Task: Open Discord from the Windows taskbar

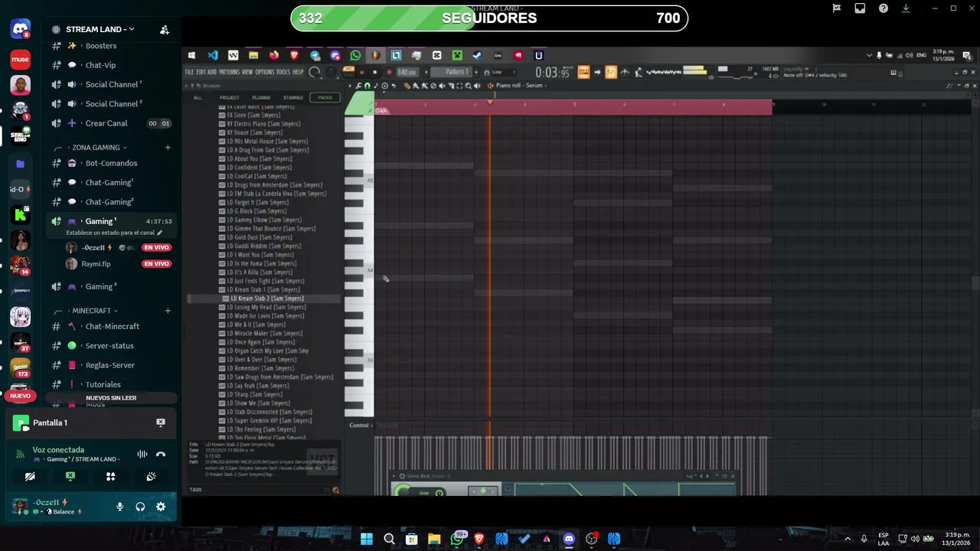Action: (x=569, y=539)
